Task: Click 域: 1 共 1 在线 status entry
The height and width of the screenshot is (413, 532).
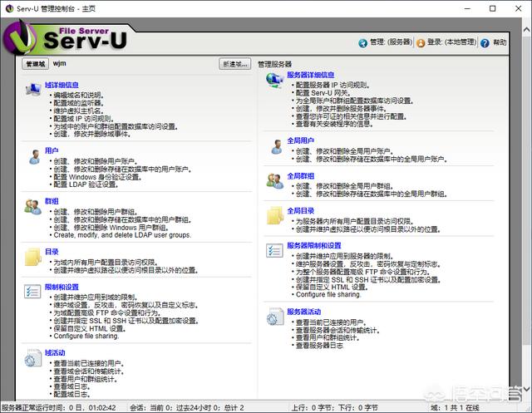Action: pos(455,407)
